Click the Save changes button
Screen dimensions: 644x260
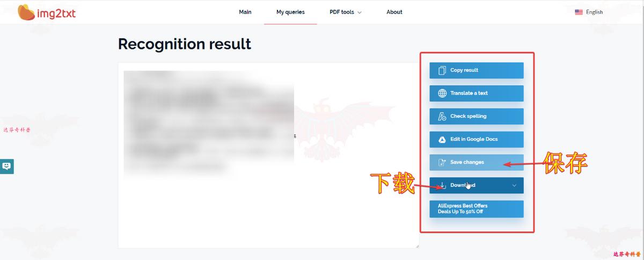click(477, 162)
